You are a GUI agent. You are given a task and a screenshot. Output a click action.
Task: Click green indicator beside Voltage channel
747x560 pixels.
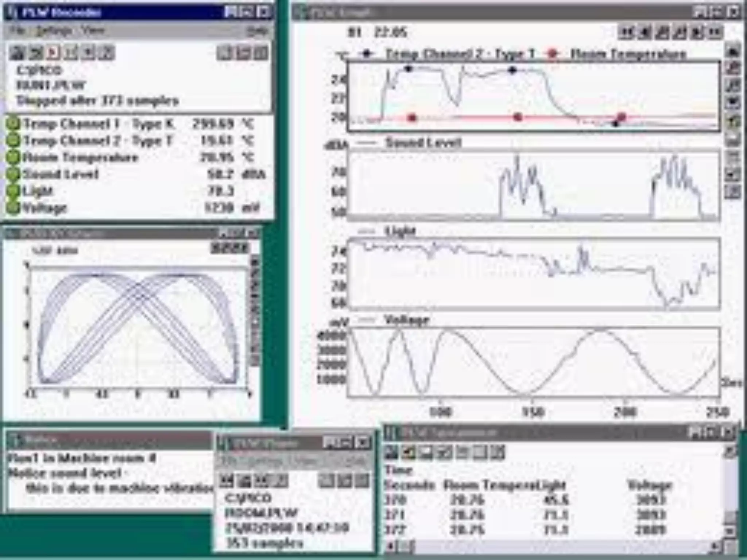click(x=13, y=208)
